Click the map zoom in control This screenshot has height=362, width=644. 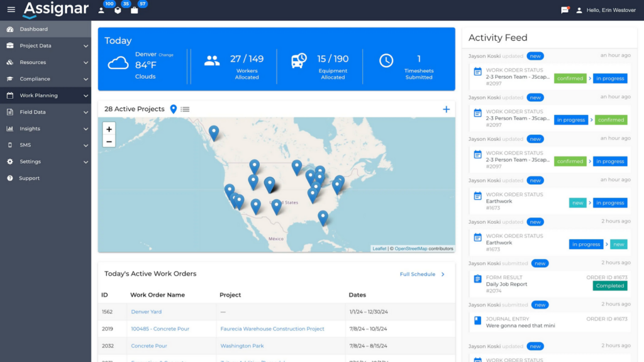pos(109,129)
